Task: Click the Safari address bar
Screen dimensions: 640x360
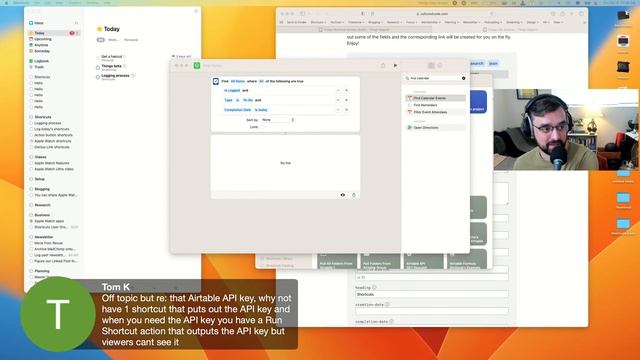Action: (433, 13)
